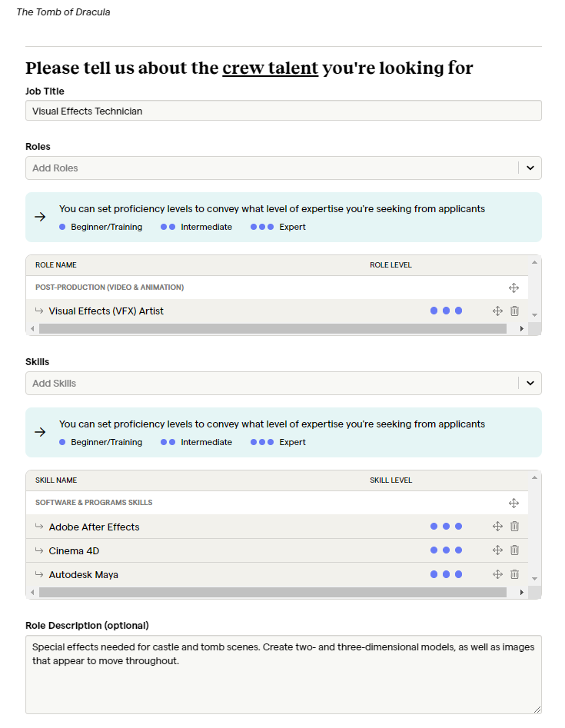Click the roles table horizontal scrollbar
Screen dimensions: 565x728
273,329
